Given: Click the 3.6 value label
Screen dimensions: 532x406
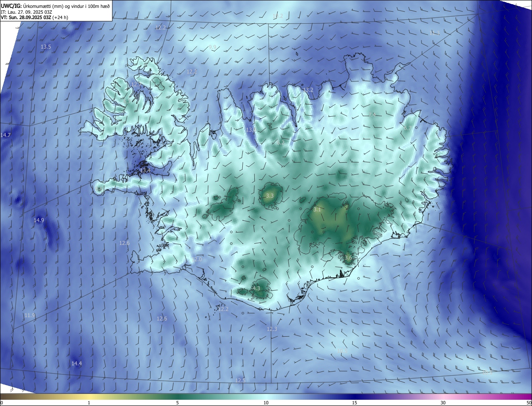Looking at the screenshot, I should (x=348, y=258).
